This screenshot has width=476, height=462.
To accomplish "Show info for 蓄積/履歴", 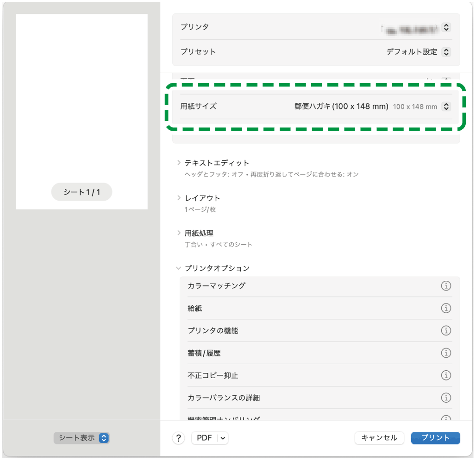I will pos(446,353).
